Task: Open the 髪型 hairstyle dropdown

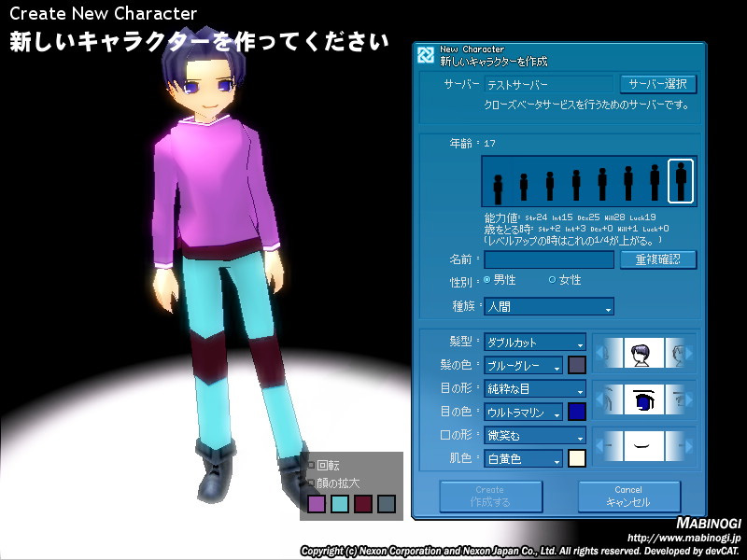Action: click(535, 342)
